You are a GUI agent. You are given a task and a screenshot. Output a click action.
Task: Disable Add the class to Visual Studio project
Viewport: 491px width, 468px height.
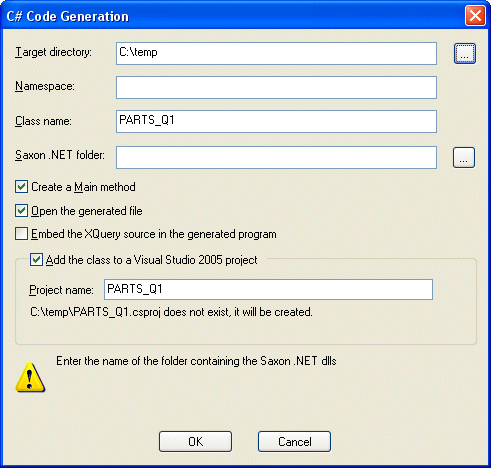[36, 260]
